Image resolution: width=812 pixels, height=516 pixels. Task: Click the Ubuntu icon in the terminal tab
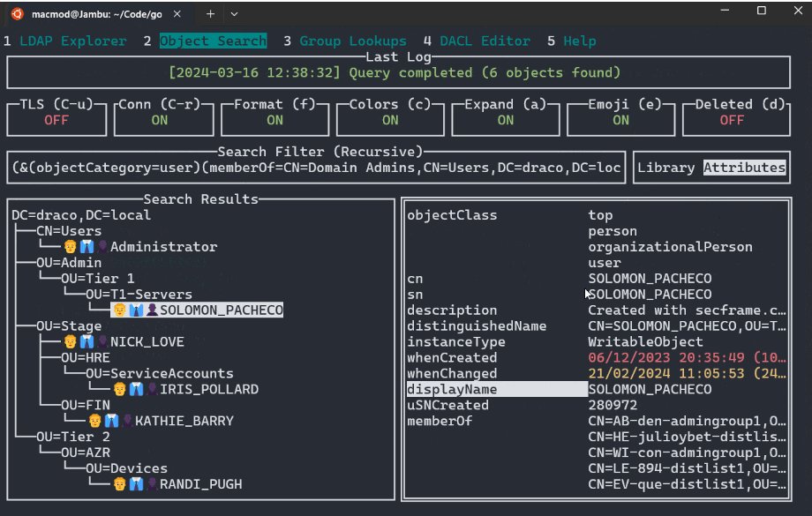click(17, 14)
